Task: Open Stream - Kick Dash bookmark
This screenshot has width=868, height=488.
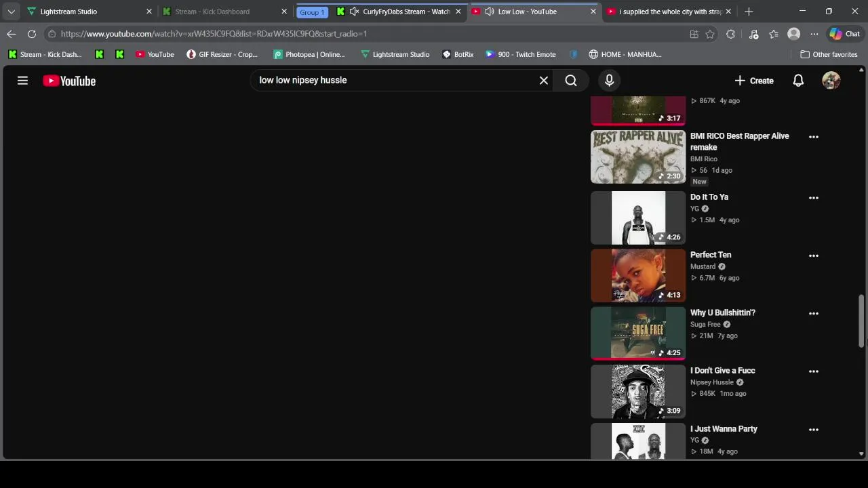Action: coord(45,54)
